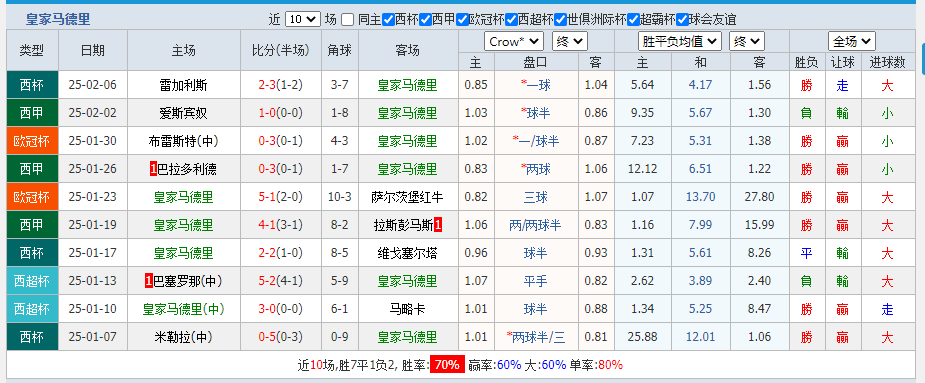Open 米勒拉(中) home team link
This screenshot has width=925, height=383.
pos(183,338)
